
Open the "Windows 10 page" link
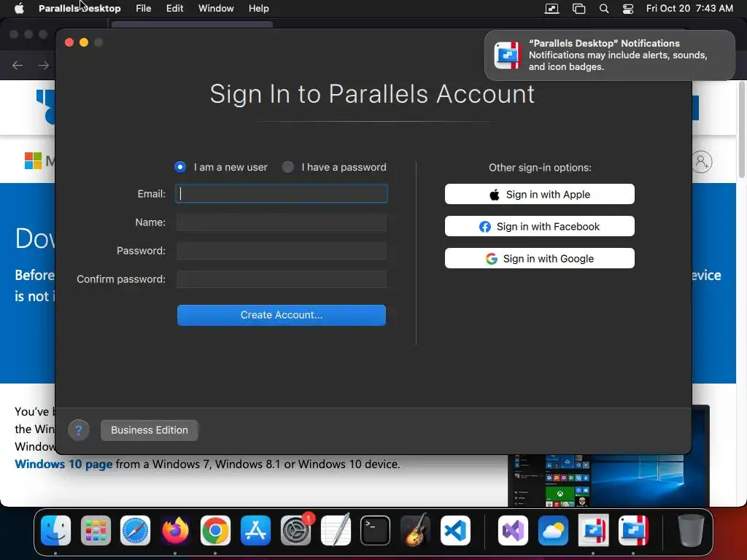click(63, 464)
